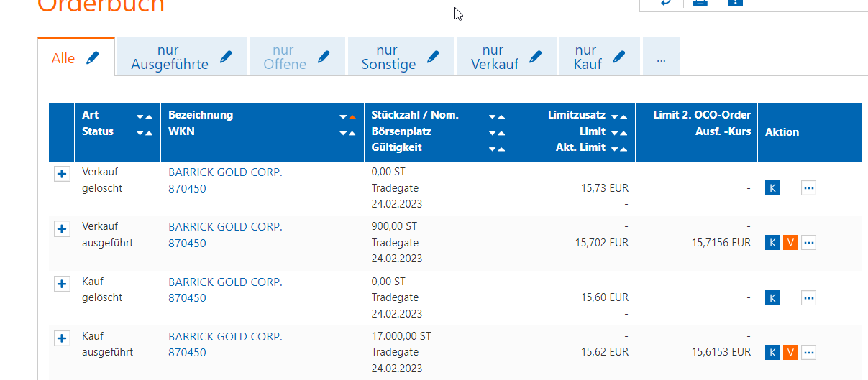Edit the 'nur Ausgeführte' tab with its pencil
The height and width of the screenshot is (380, 868).
point(227,57)
